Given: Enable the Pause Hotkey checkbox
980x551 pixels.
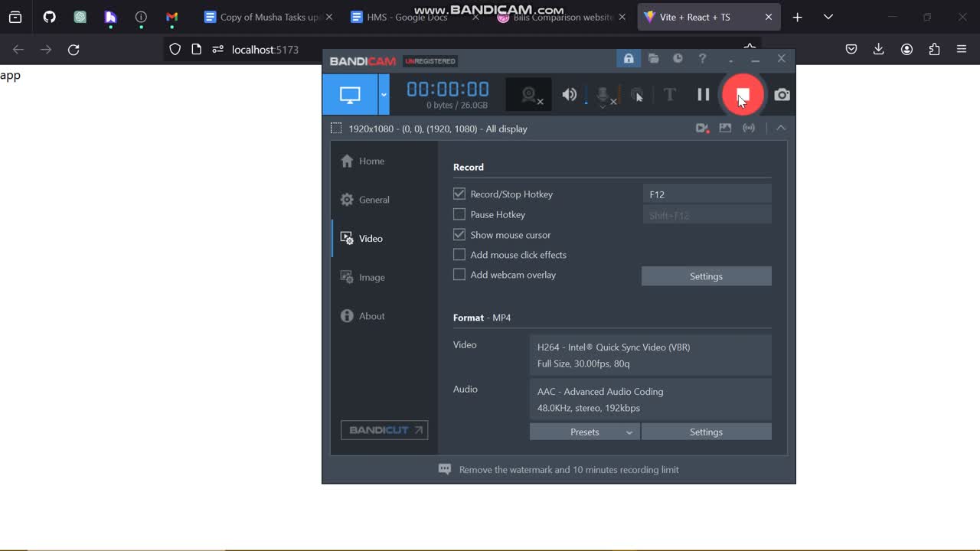Looking at the screenshot, I should coord(459,214).
